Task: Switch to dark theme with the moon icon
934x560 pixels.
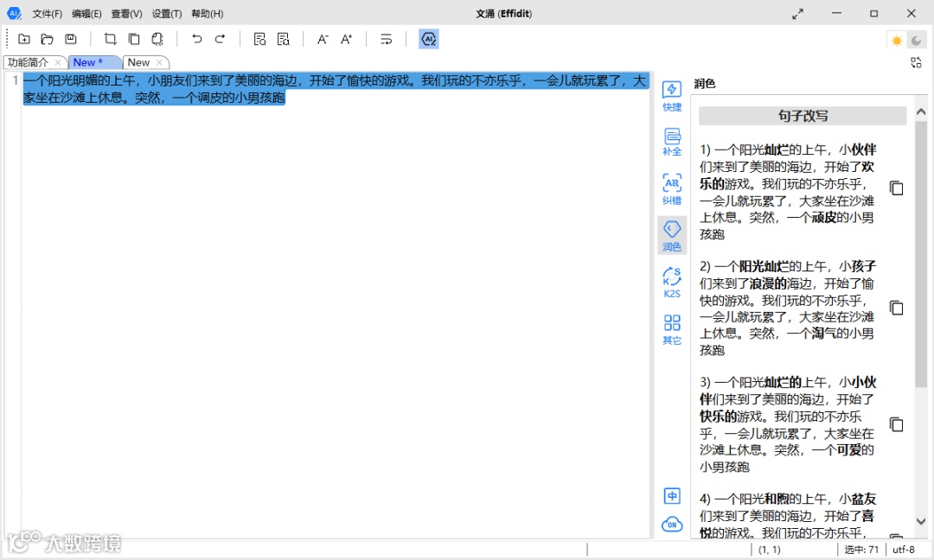Action: point(916,41)
